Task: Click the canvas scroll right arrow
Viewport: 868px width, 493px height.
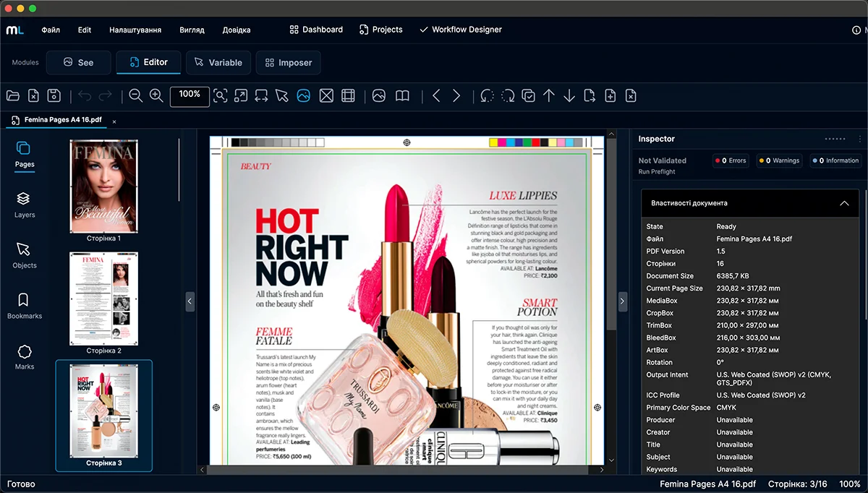Action: pyautogui.click(x=601, y=470)
